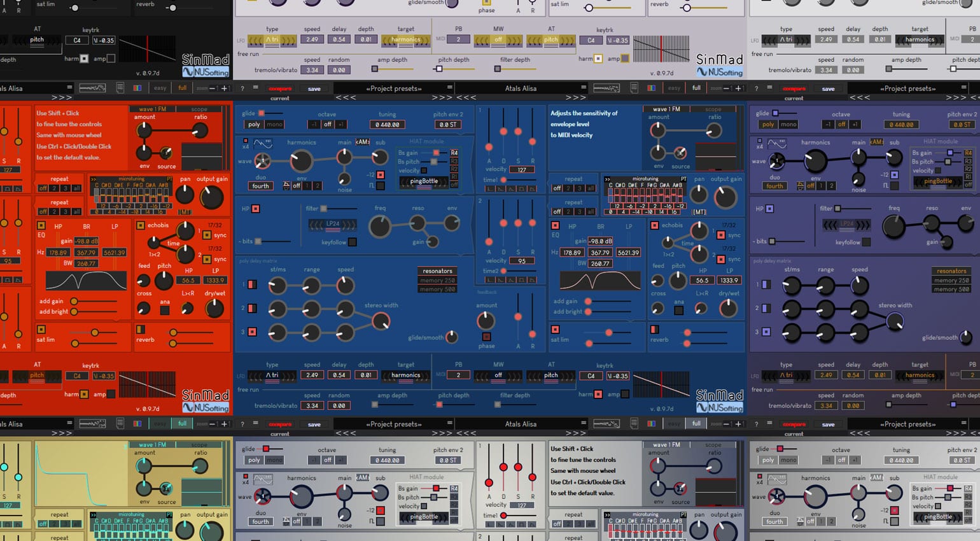Select the resonators tab in the blue window
This screenshot has width=980, height=541.
tap(437, 271)
